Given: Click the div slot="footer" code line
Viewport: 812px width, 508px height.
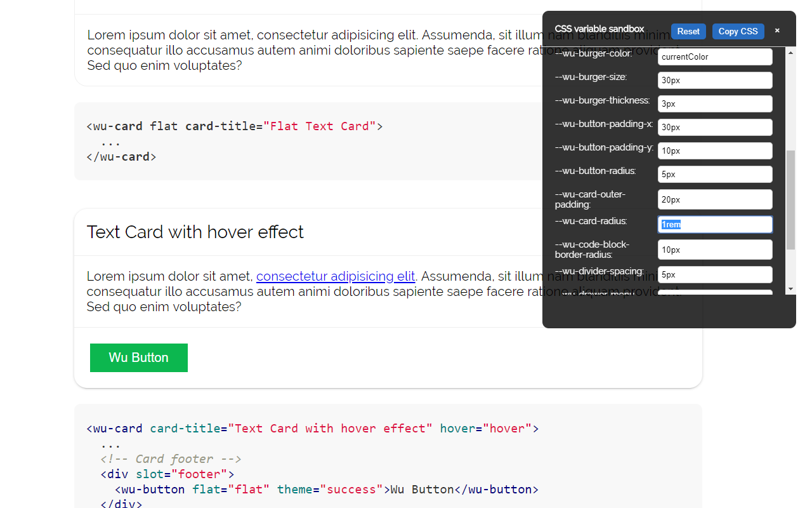Looking at the screenshot, I should tap(167, 474).
